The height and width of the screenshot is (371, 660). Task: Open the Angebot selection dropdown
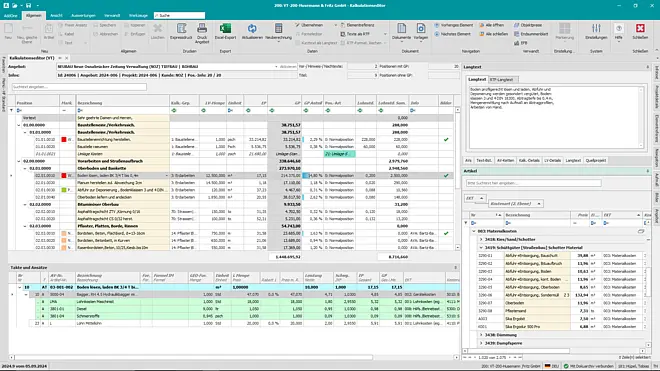[276, 67]
